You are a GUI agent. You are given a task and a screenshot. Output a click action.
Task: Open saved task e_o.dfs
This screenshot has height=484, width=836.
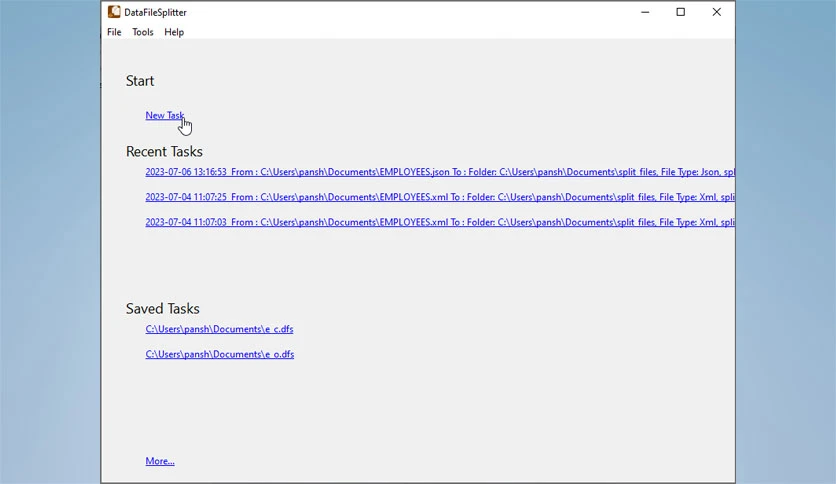coord(220,354)
